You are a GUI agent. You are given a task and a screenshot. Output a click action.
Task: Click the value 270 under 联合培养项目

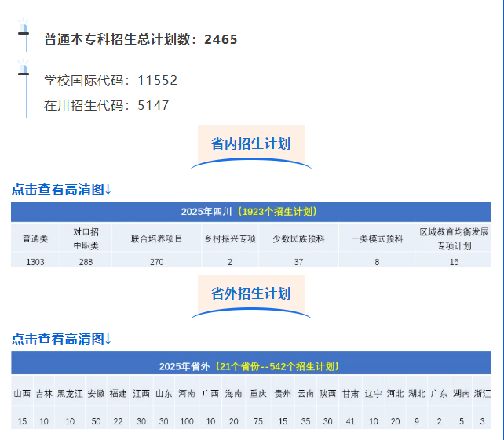(156, 262)
